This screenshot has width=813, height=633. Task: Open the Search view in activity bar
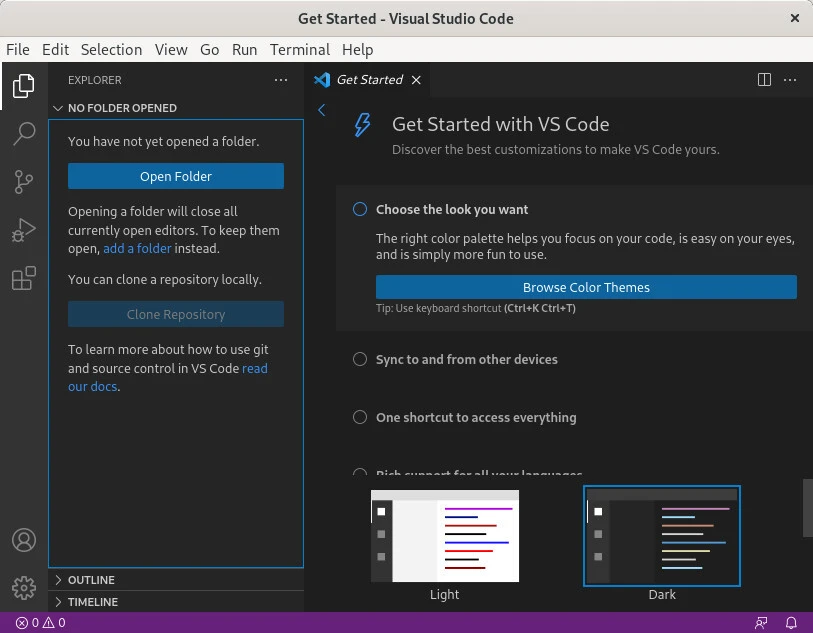tap(24, 134)
